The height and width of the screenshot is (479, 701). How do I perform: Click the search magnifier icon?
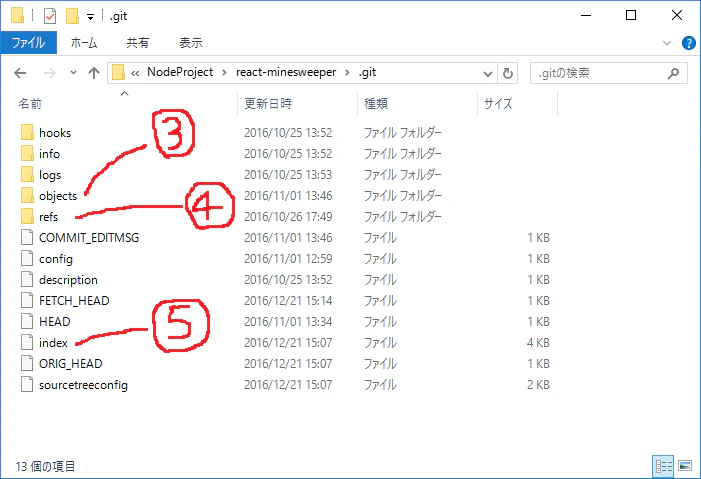[673, 73]
